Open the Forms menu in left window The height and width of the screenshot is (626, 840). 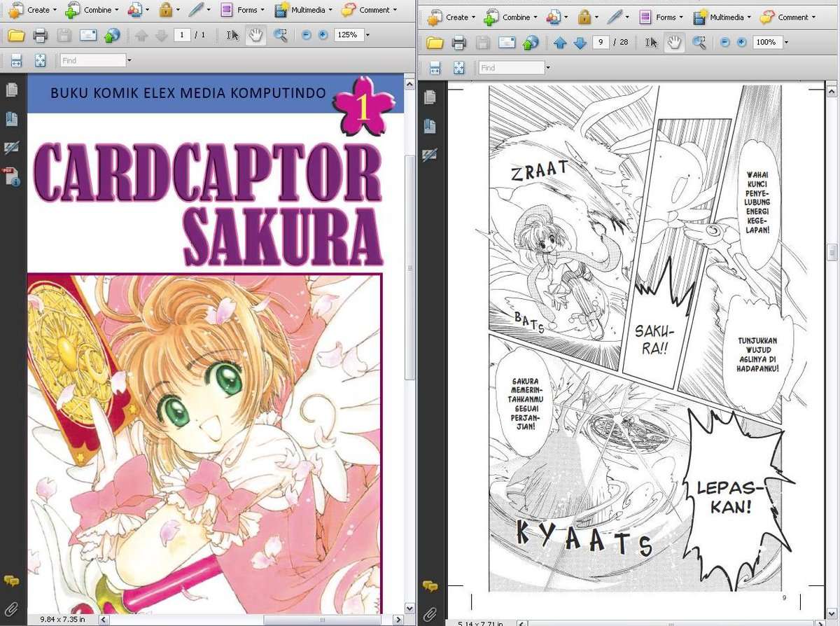[242, 10]
